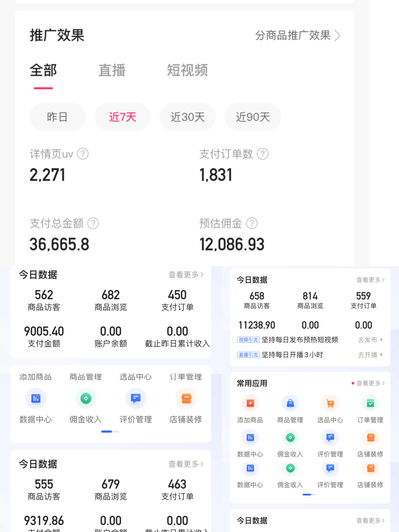Tap the 截止昨日累计收入 label under the 562 card
The height and width of the screenshot is (532, 399).
(x=178, y=344)
